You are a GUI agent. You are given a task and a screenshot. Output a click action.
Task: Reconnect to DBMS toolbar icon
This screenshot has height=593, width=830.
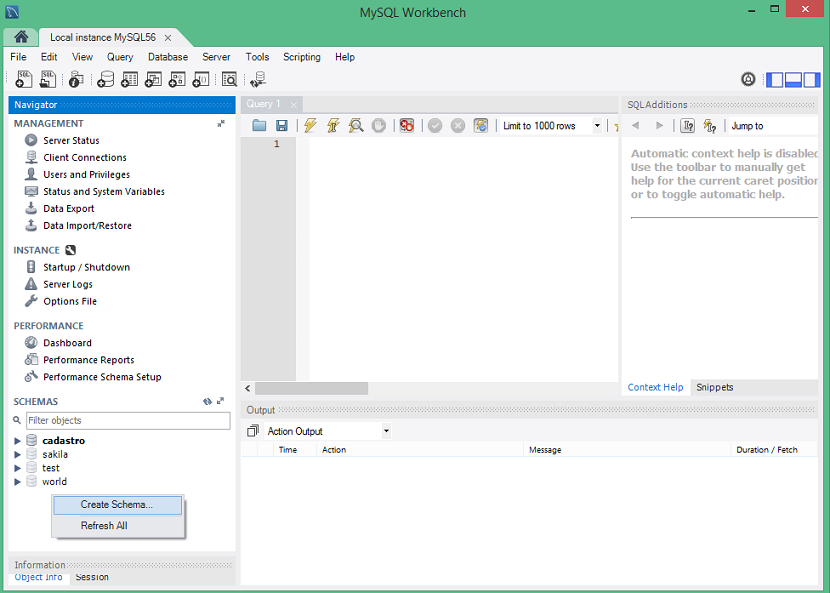pyautogui.click(x=258, y=79)
